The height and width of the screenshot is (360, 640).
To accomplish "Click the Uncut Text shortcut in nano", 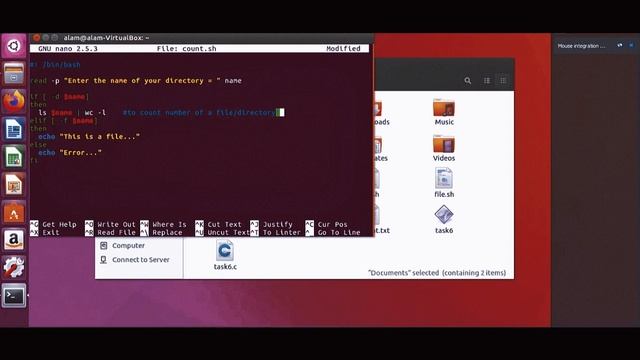I will coord(222,233).
